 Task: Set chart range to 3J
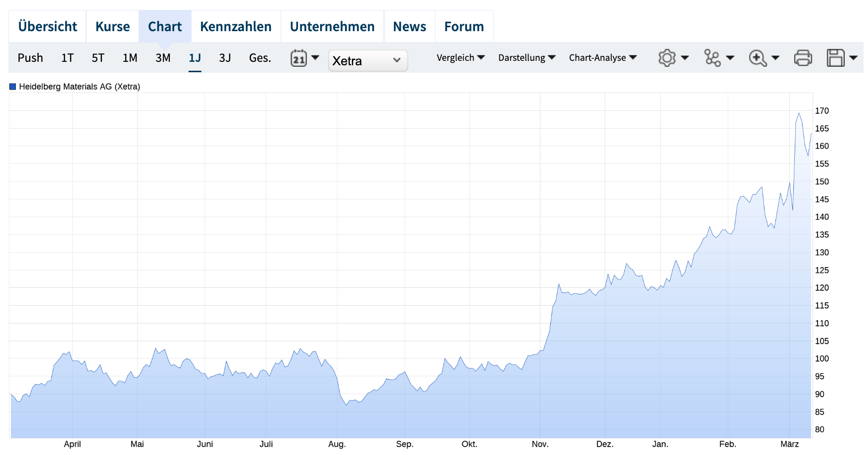[225, 58]
